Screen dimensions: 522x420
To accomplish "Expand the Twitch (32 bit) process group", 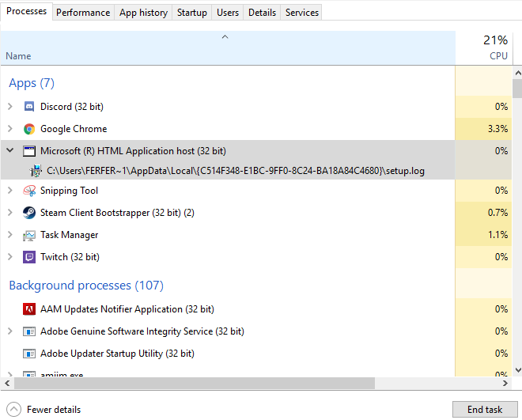I will (x=10, y=256).
